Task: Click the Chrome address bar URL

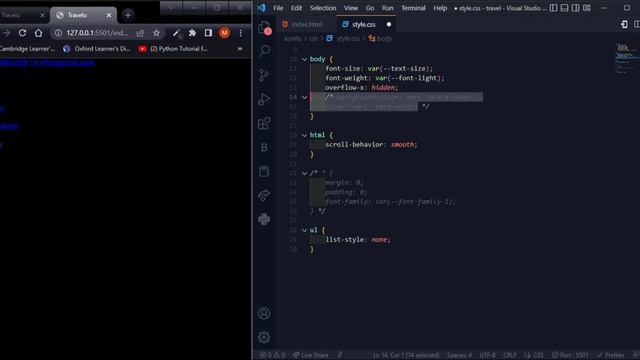Action: tap(97, 33)
